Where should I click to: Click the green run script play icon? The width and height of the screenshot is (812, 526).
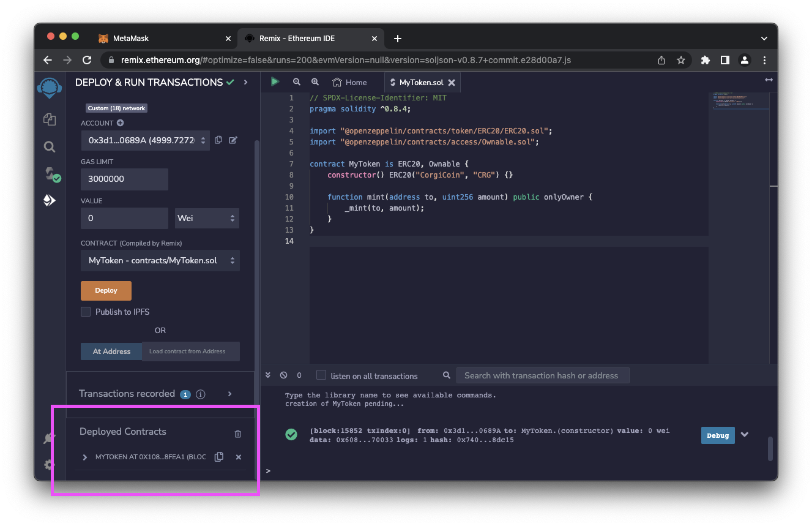(275, 81)
